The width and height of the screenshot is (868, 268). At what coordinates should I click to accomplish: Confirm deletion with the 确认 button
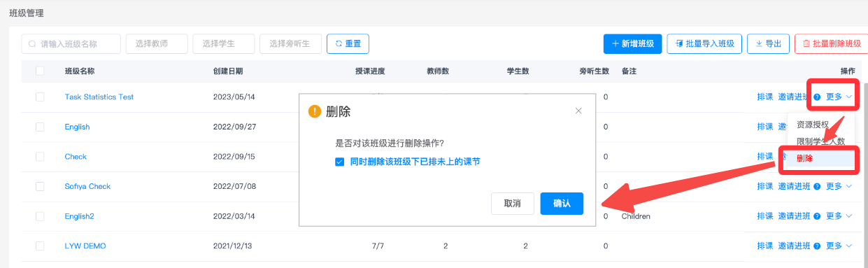pos(562,204)
